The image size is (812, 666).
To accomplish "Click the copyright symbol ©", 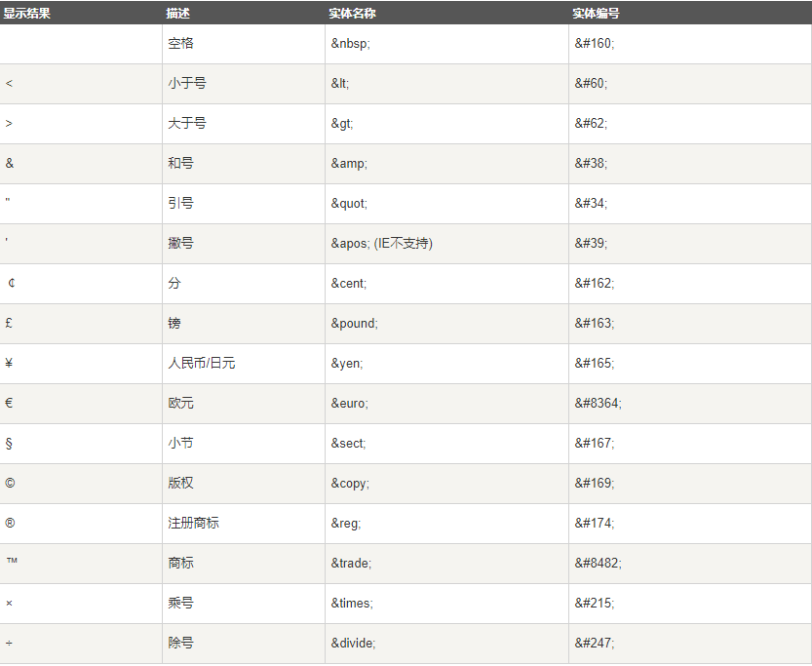I will [10, 483].
